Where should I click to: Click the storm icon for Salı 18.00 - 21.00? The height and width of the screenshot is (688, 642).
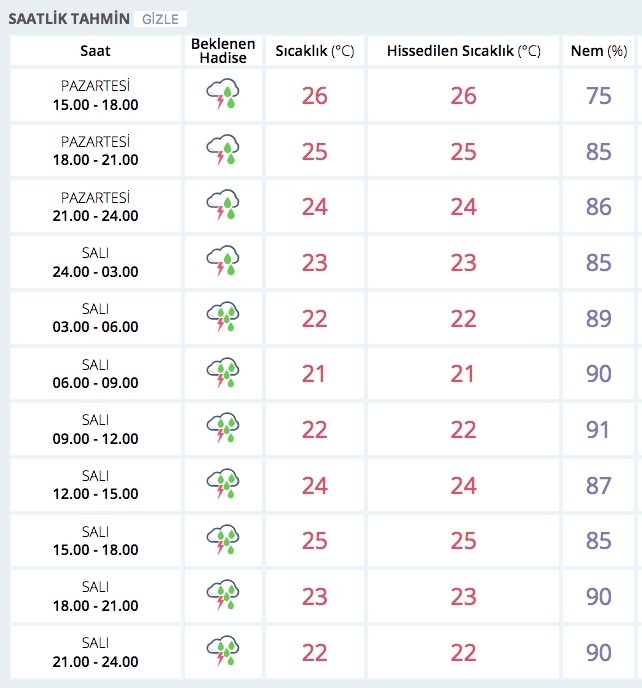[x=223, y=596]
